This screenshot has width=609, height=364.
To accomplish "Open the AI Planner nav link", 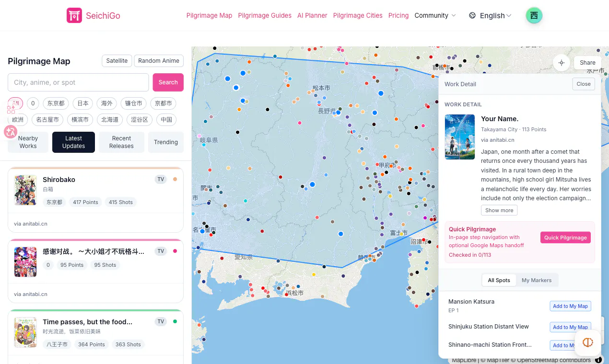I will 312,15.
